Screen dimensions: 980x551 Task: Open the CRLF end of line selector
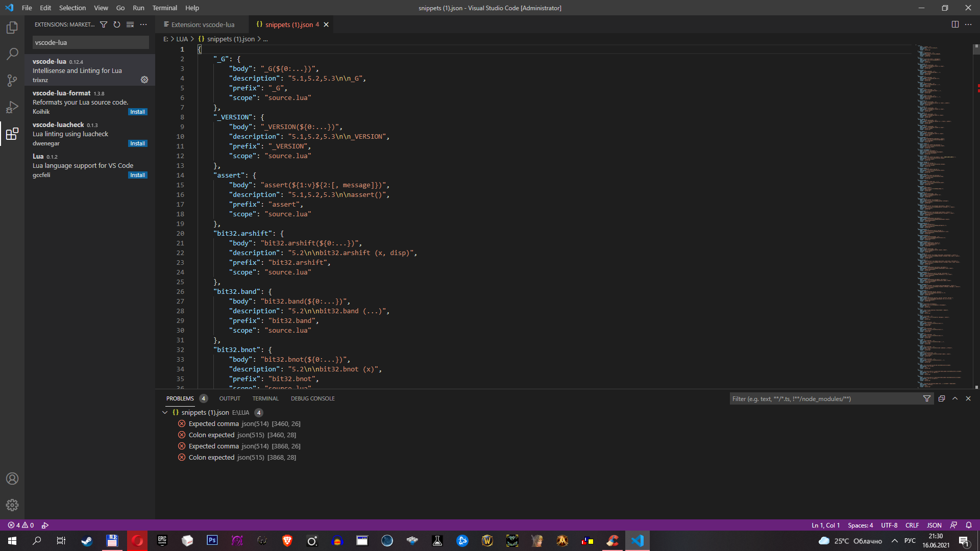912,525
